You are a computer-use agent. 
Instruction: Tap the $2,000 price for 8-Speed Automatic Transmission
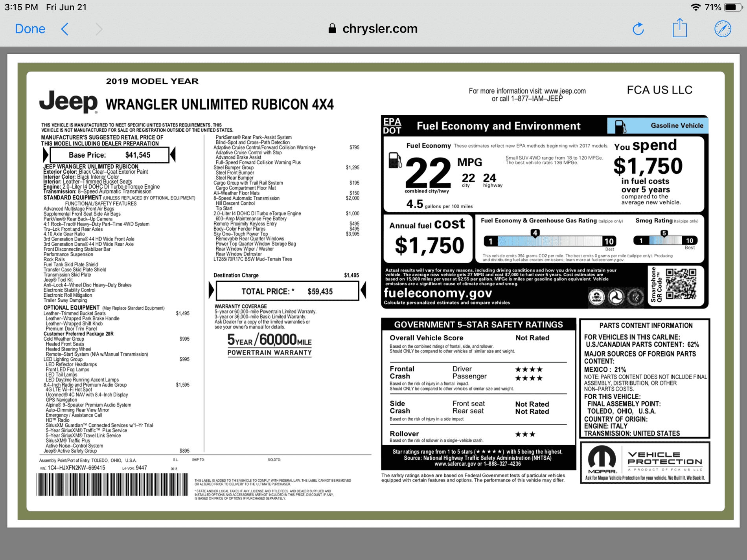pos(352,198)
